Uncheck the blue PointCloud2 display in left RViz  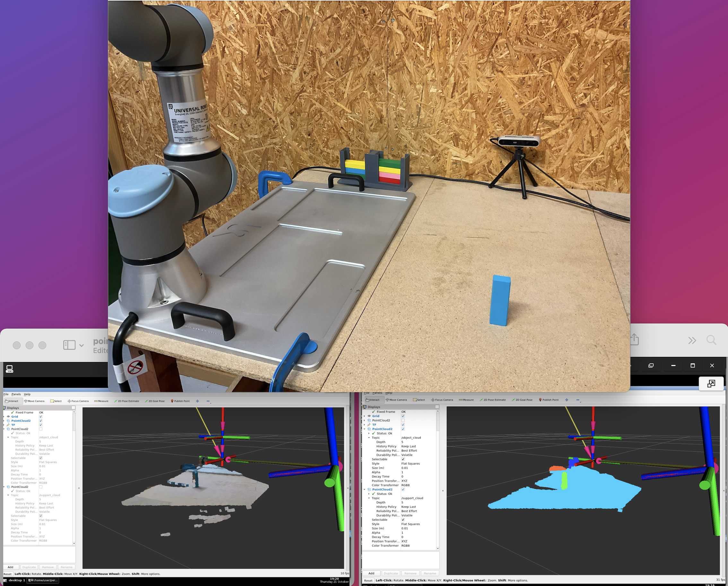tap(40, 421)
